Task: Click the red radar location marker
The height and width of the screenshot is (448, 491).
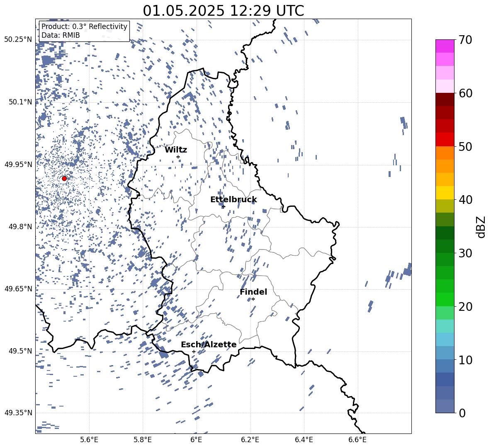Action: [x=64, y=179]
